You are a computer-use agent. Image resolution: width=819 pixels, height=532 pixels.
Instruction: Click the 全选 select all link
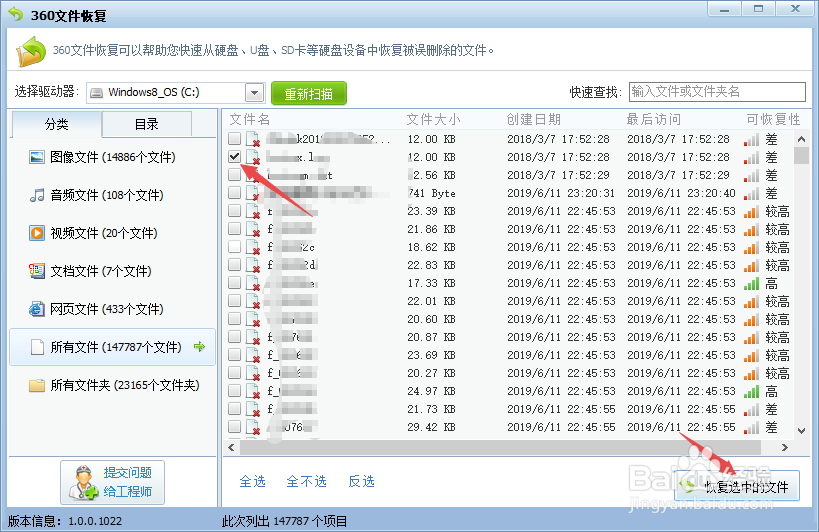(253, 481)
